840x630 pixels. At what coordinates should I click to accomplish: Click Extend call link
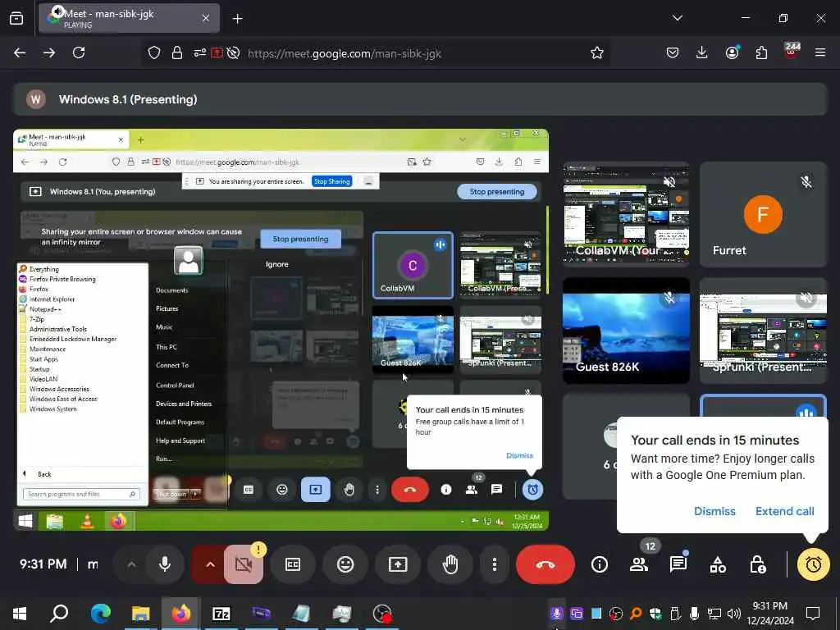785,511
